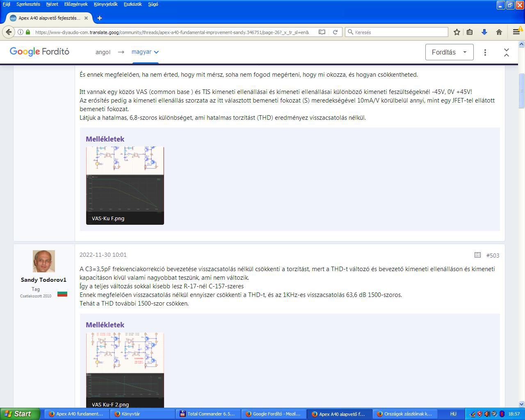Click Sandy Todorov1 avatar photo
Screen dimensions: 525x420
43,261
